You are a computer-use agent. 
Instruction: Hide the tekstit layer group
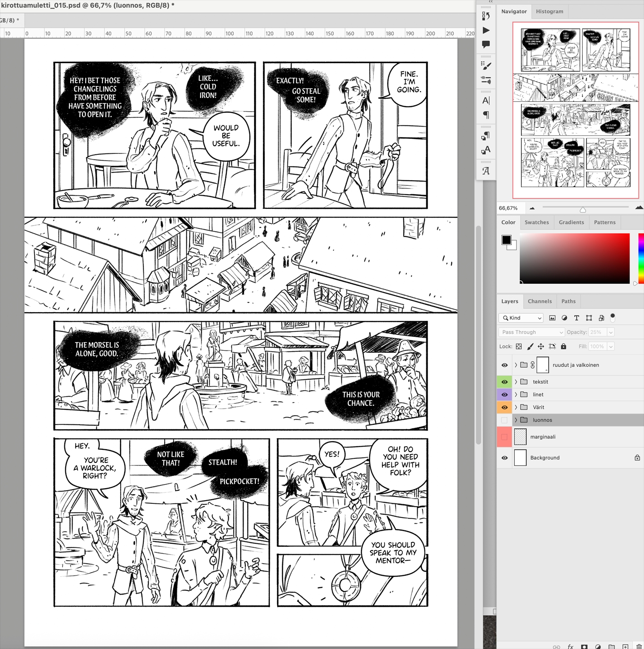(x=504, y=382)
